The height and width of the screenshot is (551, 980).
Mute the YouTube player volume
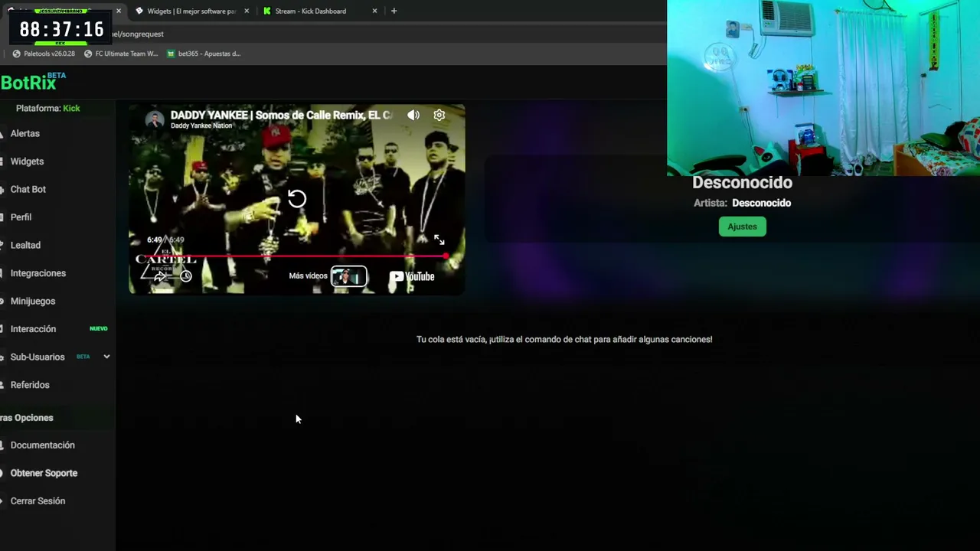coord(413,115)
